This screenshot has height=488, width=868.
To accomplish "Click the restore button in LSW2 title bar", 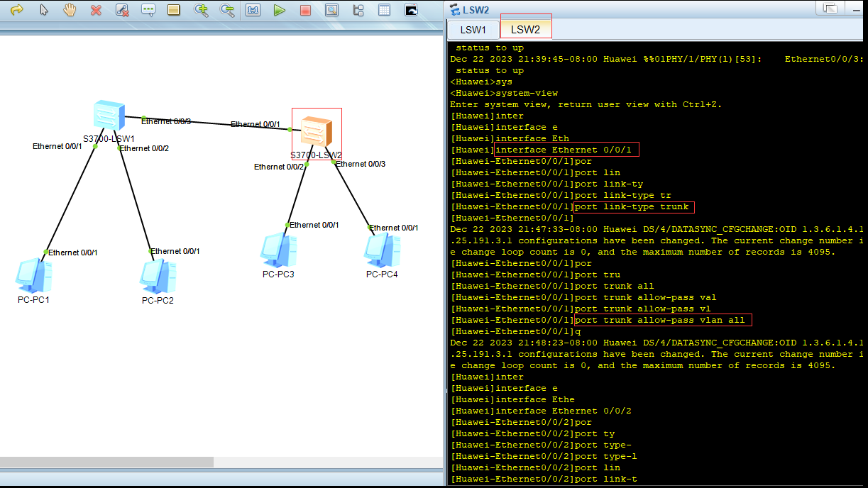I will coord(830,9).
